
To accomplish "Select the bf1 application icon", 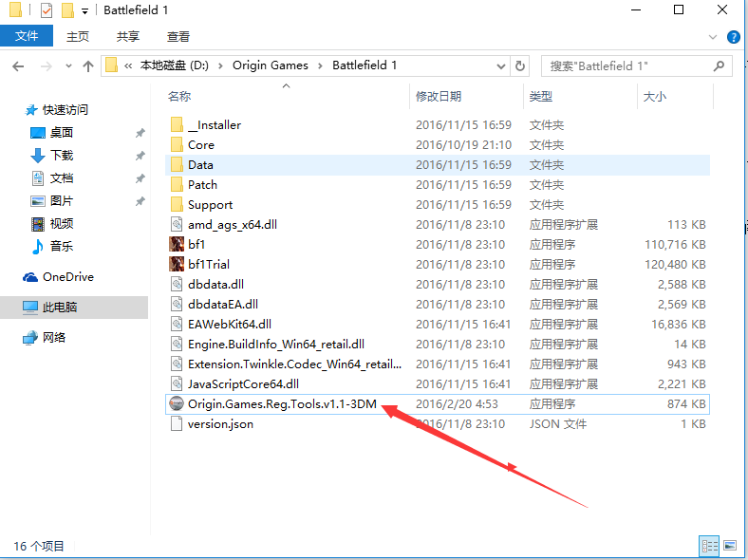I will [177, 244].
